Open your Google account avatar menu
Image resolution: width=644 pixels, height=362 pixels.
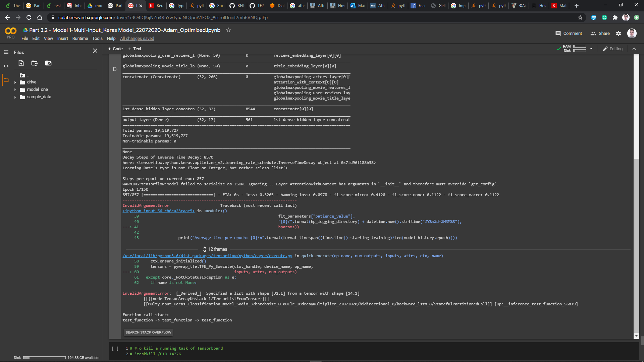tap(632, 33)
